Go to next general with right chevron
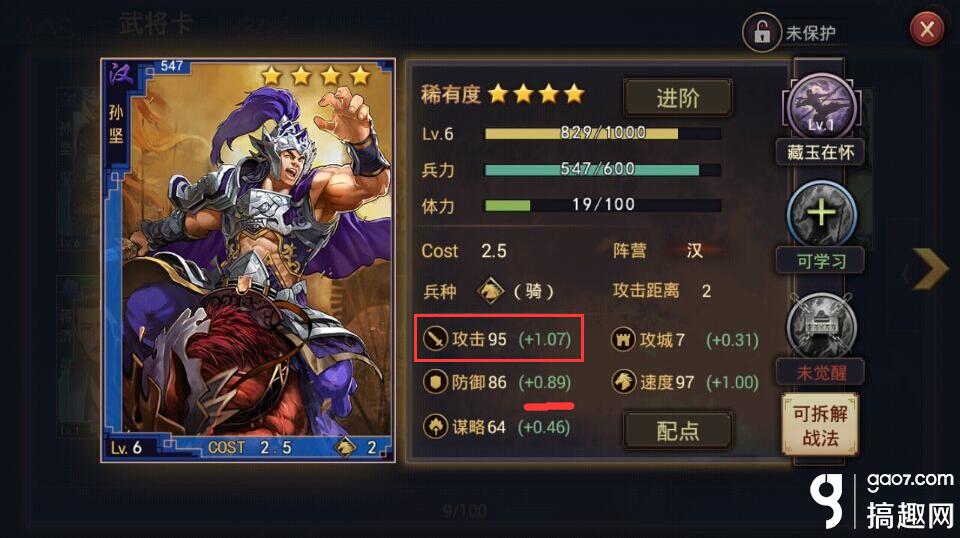 [929, 269]
